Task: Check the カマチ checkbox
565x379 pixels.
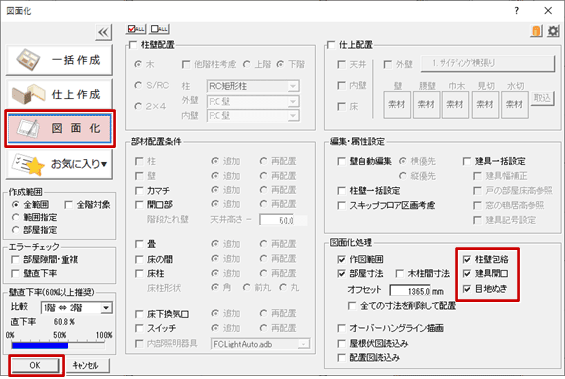Action: coord(139,191)
